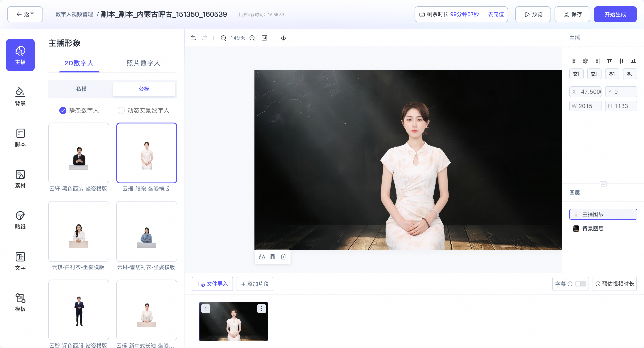Click the 文件导入 file import button
This screenshot has height=348, width=644.
tap(212, 284)
